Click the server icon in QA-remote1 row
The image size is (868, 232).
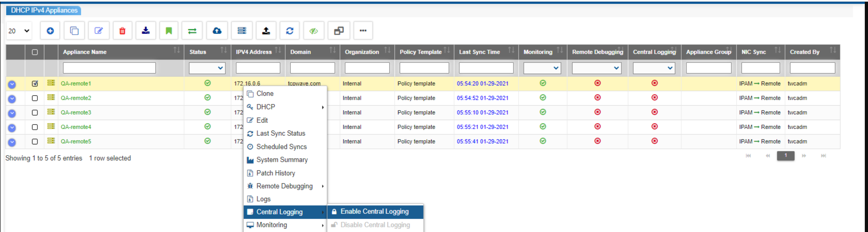click(x=51, y=83)
